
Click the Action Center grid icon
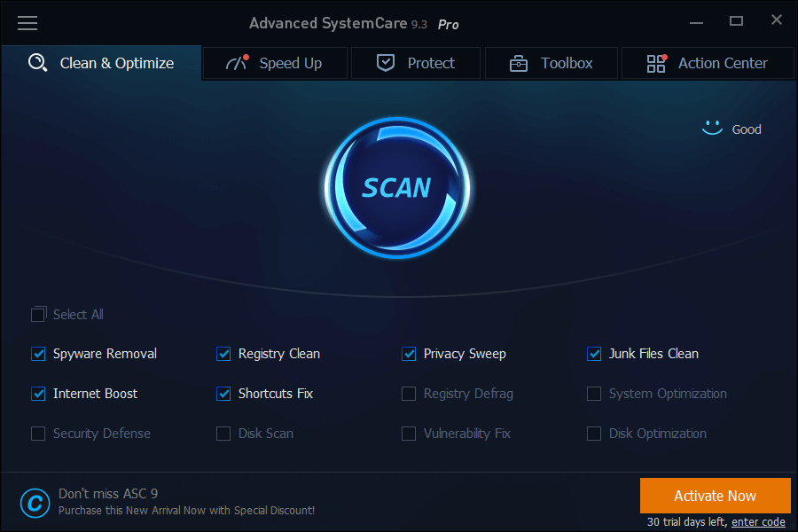(656, 63)
